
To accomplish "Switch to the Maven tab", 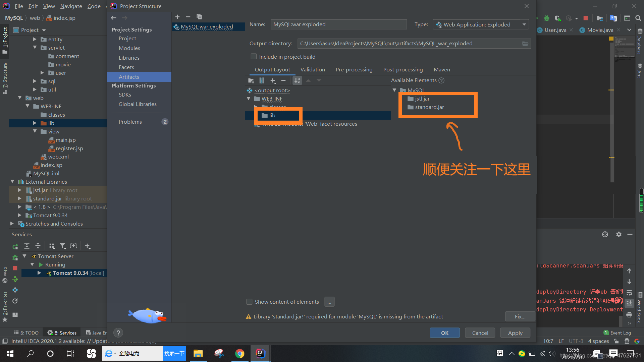I will (x=442, y=69).
